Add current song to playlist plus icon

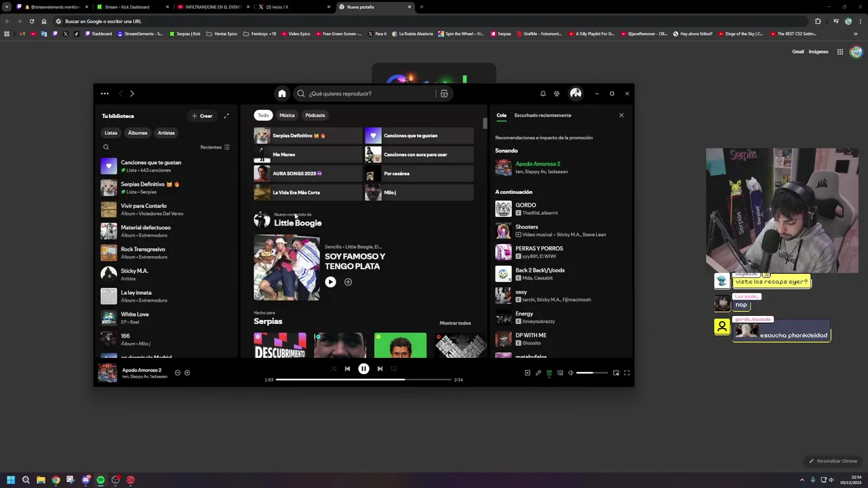(x=187, y=373)
